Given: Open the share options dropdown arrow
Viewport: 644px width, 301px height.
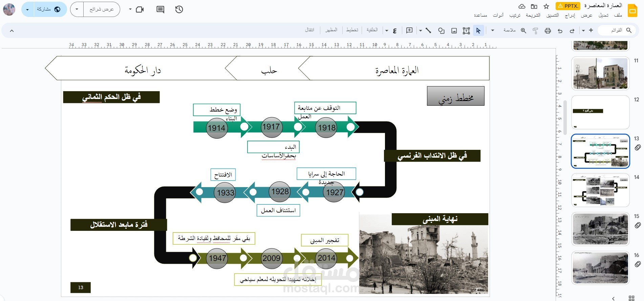Looking at the screenshot, I should [x=27, y=9].
